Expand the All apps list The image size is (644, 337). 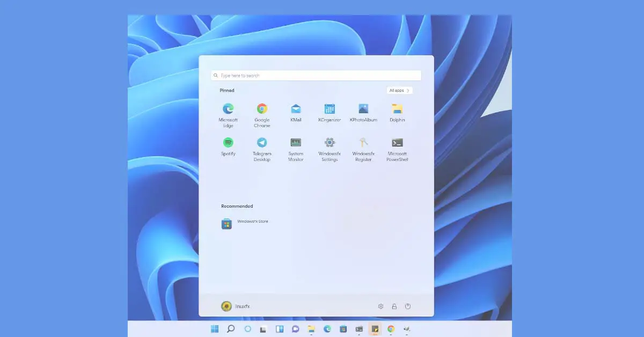(400, 91)
